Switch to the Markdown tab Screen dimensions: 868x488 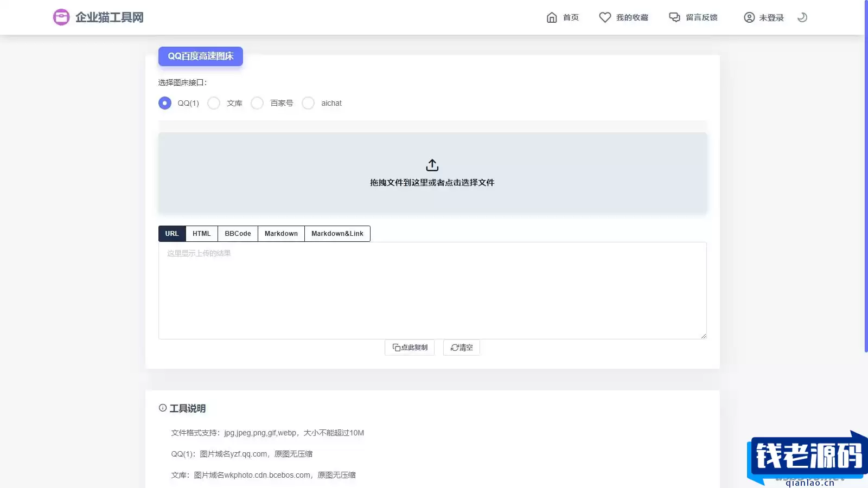coord(281,234)
